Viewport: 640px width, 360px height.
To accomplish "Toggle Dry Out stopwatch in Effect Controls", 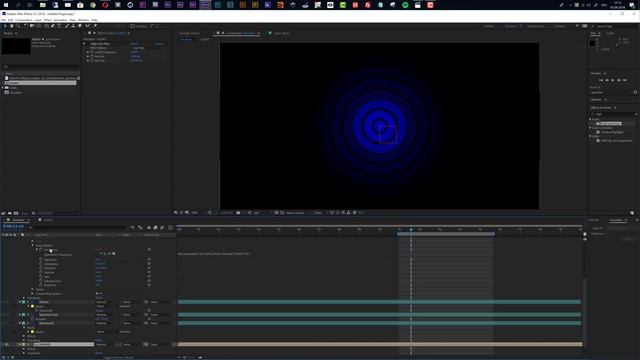I will click(92, 56).
